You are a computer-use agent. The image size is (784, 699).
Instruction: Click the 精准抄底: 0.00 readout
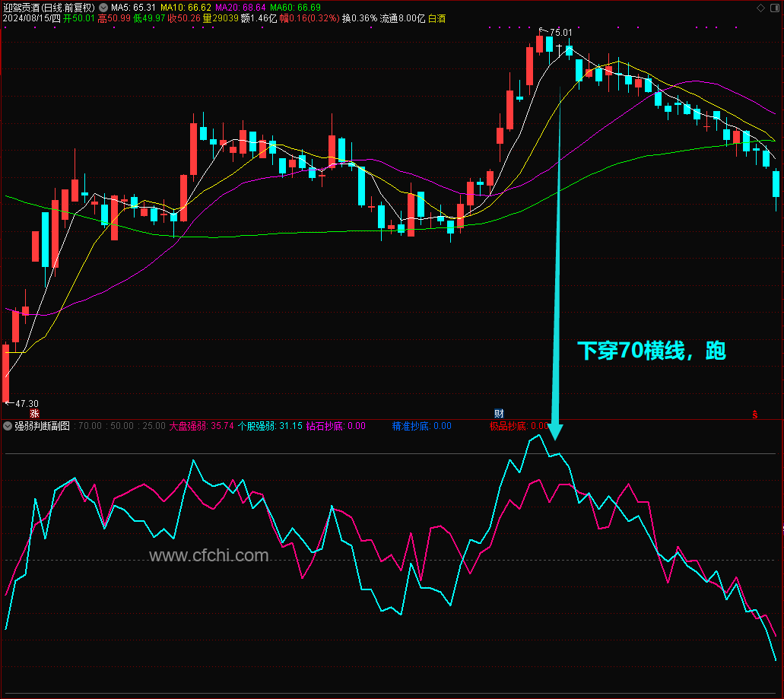(x=421, y=426)
